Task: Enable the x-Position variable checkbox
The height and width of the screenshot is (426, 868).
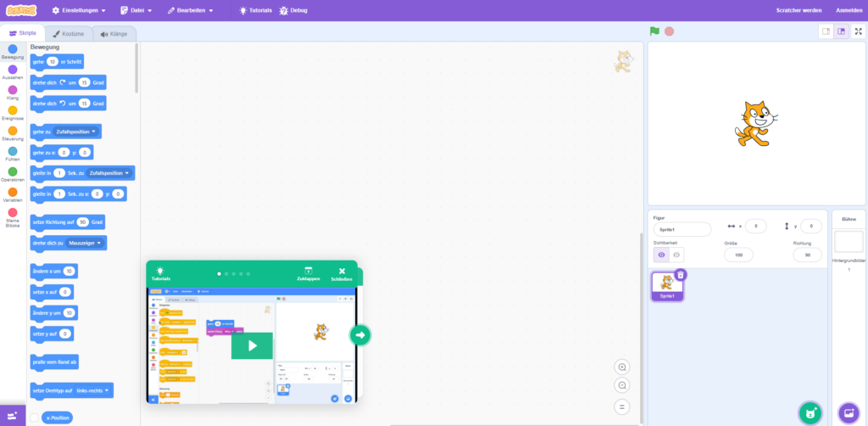Action: click(x=34, y=418)
